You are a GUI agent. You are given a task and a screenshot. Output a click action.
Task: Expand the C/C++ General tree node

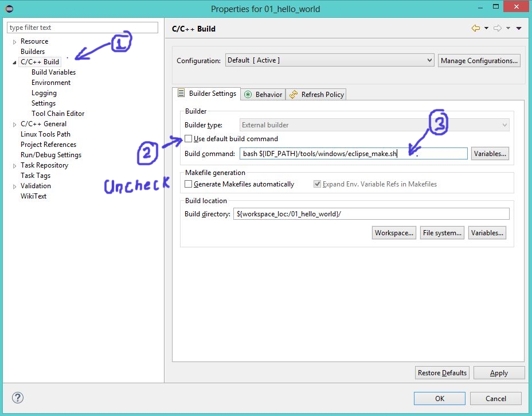pos(14,124)
